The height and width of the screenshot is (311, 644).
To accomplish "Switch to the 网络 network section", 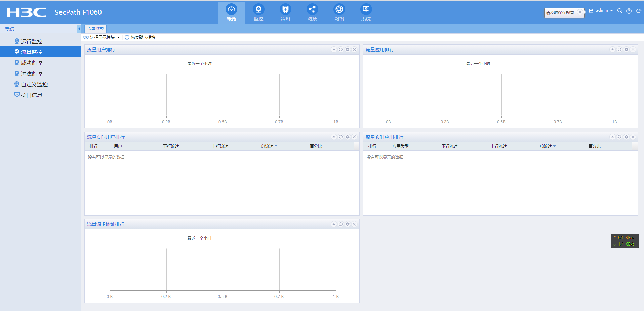I will coord(339,13).
